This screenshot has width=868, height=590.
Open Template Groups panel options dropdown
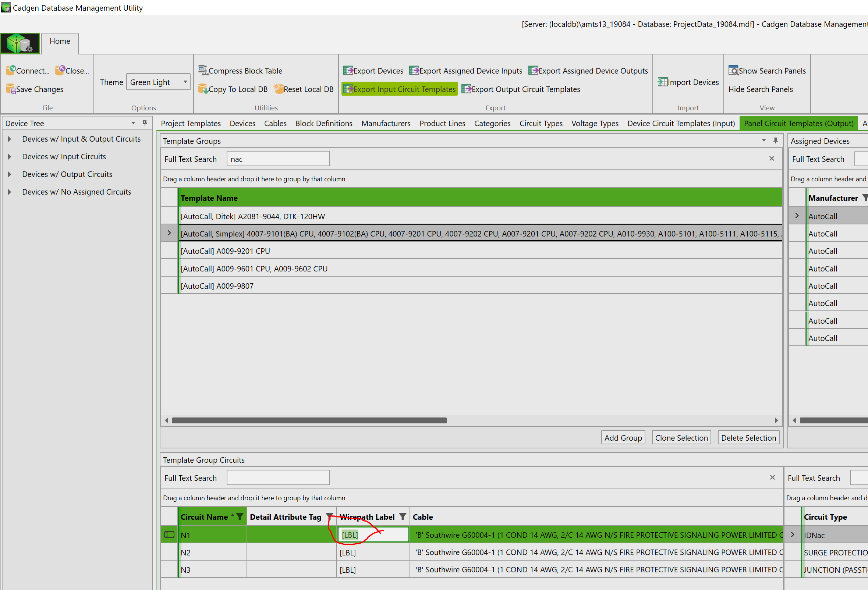pyautogui.click(x=764, y=141)
